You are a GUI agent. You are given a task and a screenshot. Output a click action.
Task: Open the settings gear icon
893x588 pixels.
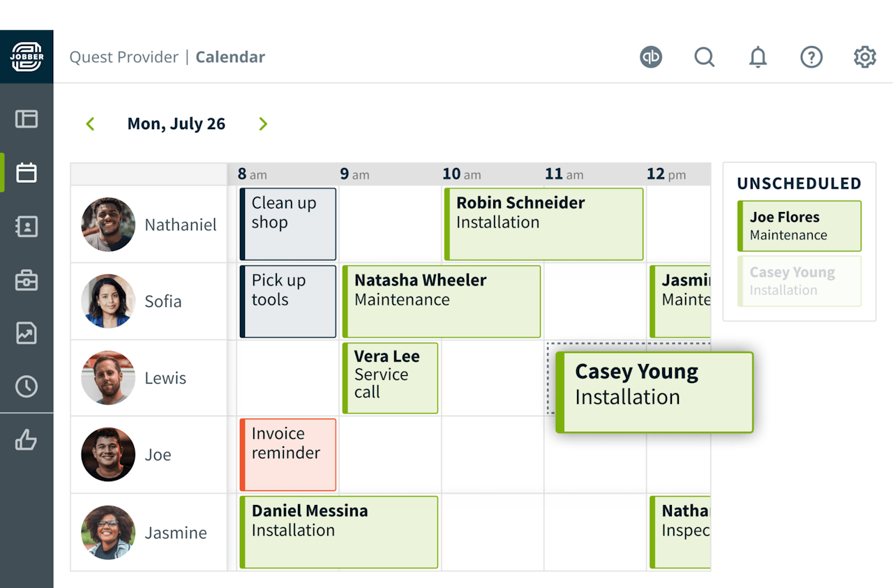coord(865,57)
